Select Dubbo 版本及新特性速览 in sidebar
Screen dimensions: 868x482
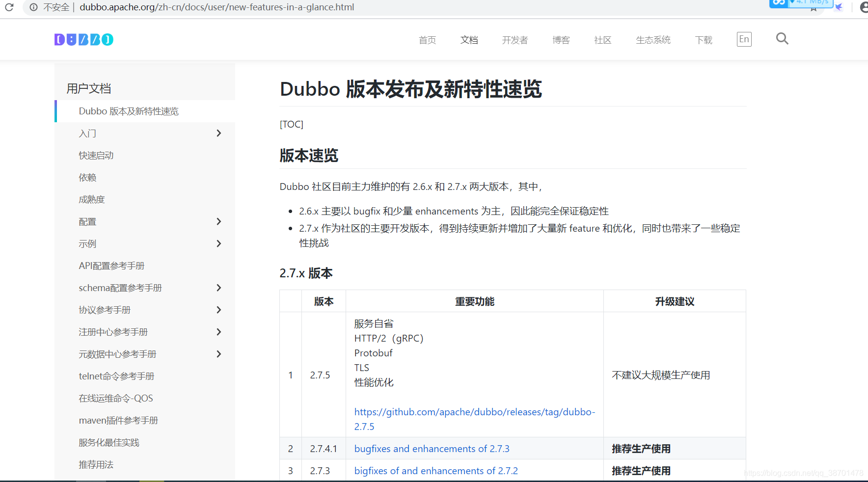pyautogui.click(x=129, y=111)
